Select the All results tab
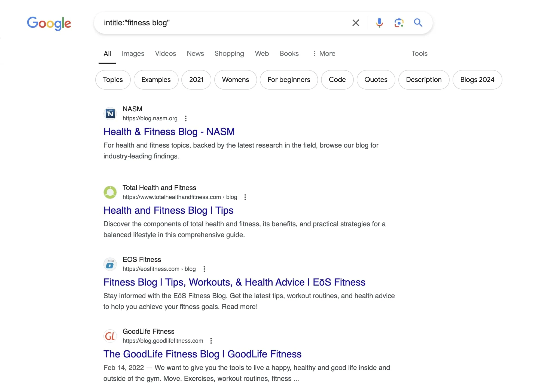The width and height of the screenshot is (537, 392). click(107, 54)
